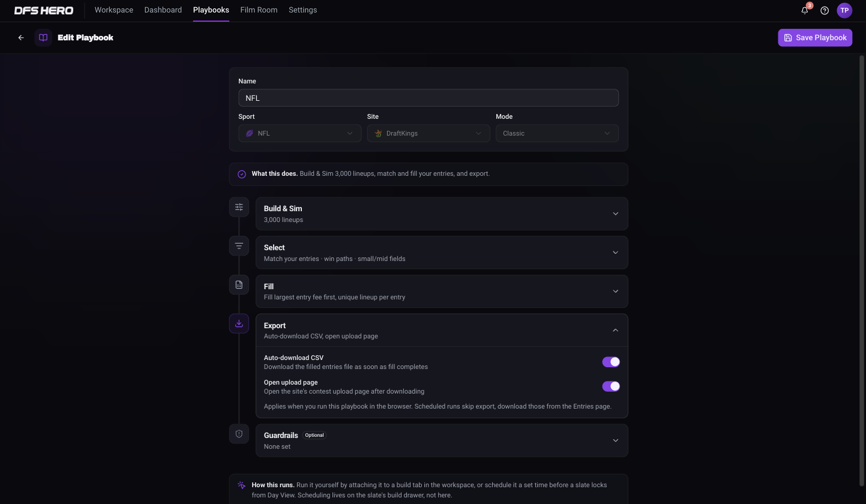866x504 pixels.
Task: Switch to the Film Room tab
Action: tap(259, 10)
